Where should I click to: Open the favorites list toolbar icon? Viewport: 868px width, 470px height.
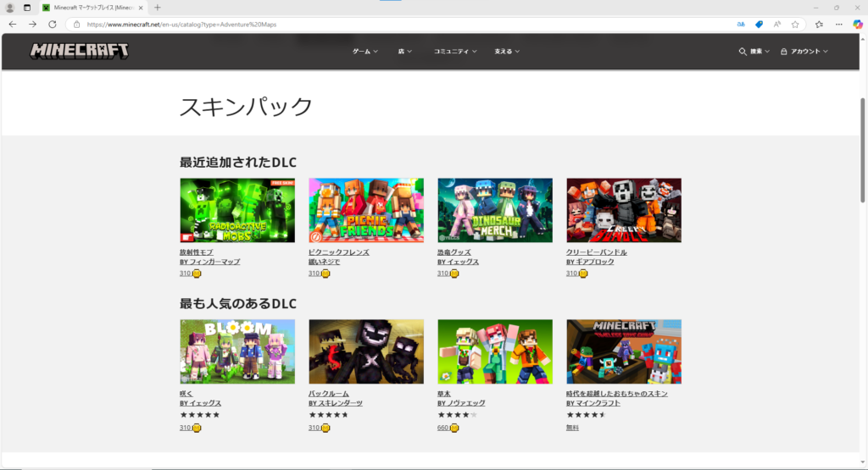pyautogui.click(x=819, y=25)
